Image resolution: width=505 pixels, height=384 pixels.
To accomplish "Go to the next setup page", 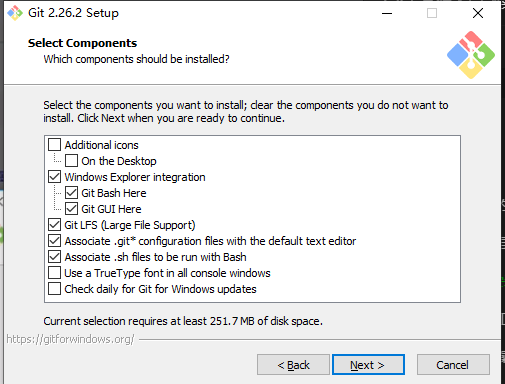I will (x=368, y=365).
